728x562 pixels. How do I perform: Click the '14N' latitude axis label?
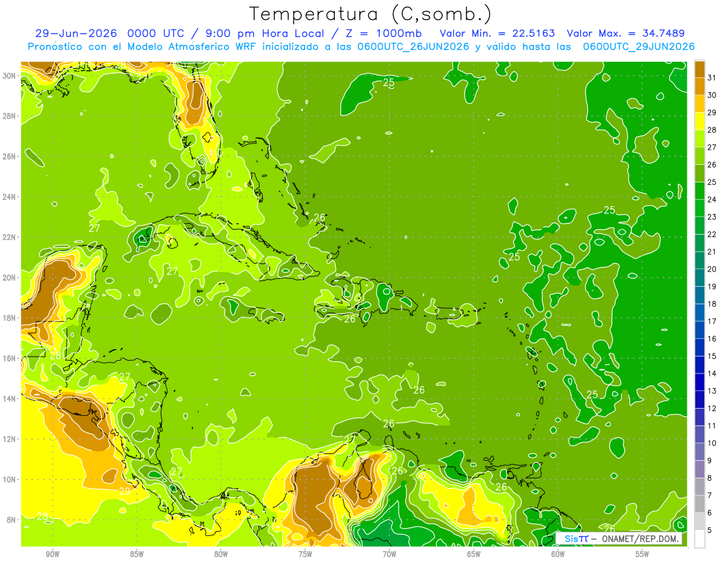click(x=10, y=398)
